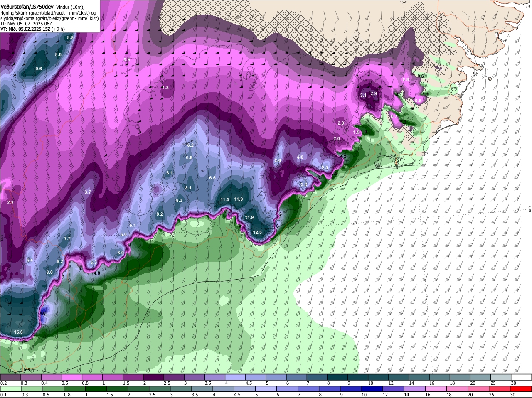Click the 3.7 value label on the map
This screenshot has width=532, height=398.
pyautogui.click(x=88, y=192)
